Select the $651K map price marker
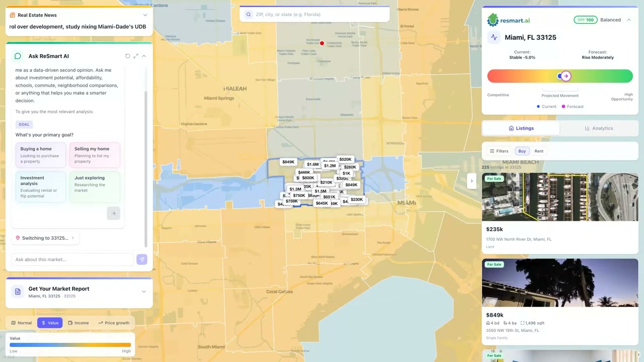The image size is (644, 362). tap(329, 197)
